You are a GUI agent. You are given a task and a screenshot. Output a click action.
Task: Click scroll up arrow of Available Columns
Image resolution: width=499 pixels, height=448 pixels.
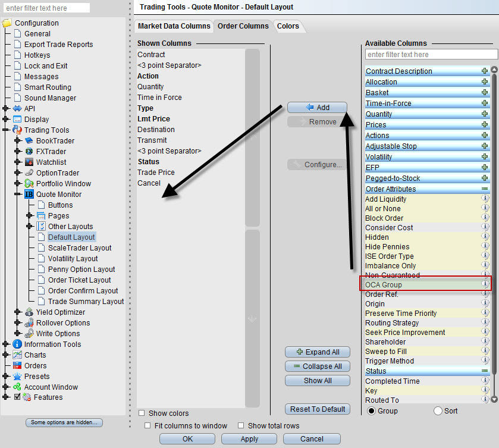[x=494, y=70]
